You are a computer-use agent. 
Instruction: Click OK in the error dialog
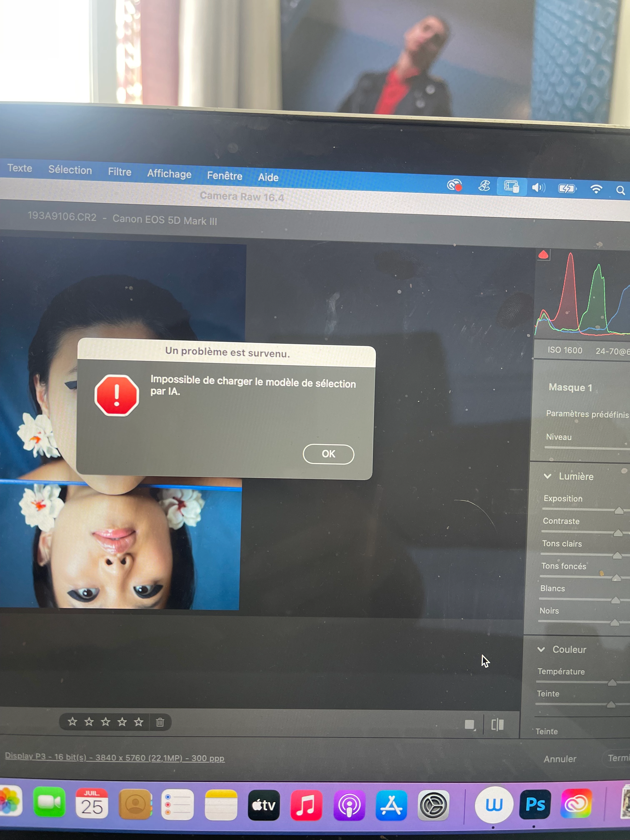[x=328, y=454]
